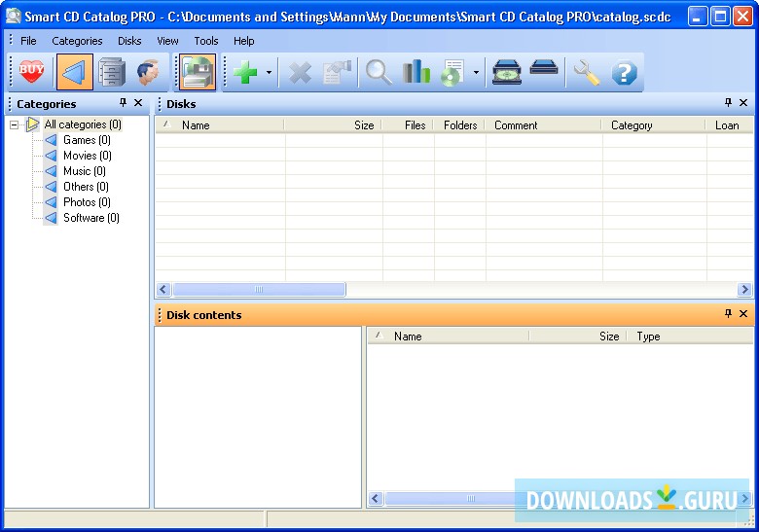Select the Music (0) category
759x532 pixels.
(x=85, y=171)
